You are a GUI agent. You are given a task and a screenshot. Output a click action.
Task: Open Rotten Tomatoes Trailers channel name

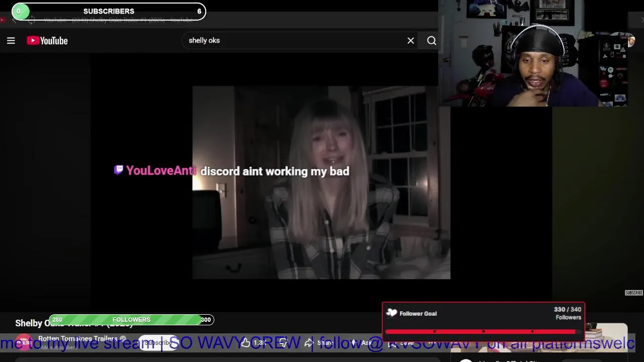pyautogui.click(x=77, y=338)
